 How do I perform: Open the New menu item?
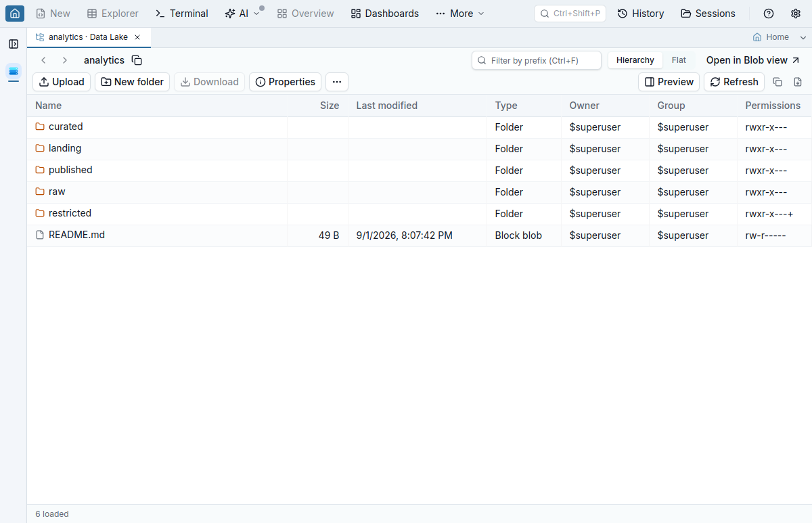(x=53, y=14)
